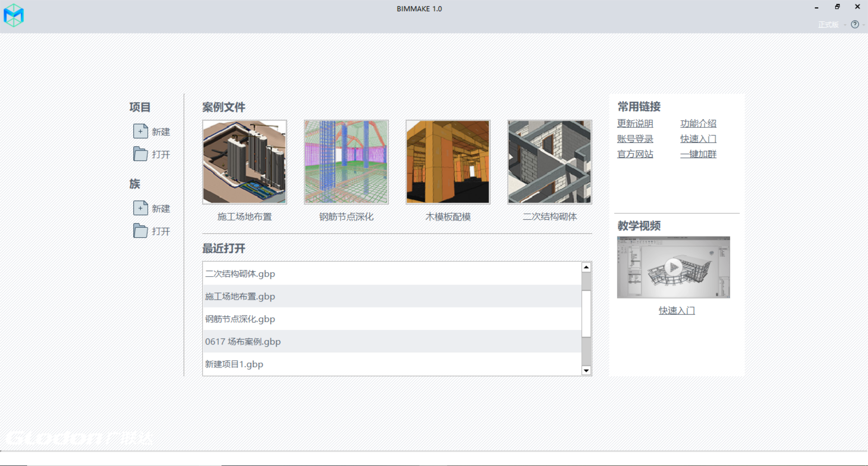The width and height of the screenshot is (868, 466).
Task: Minimize the BIMMAKE window
Action: [816, 7]
